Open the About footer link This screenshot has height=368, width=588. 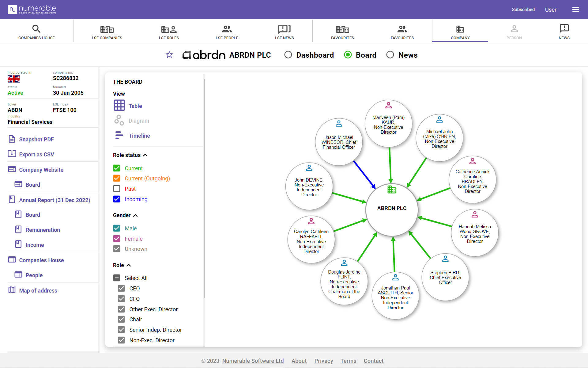(299, 361)
